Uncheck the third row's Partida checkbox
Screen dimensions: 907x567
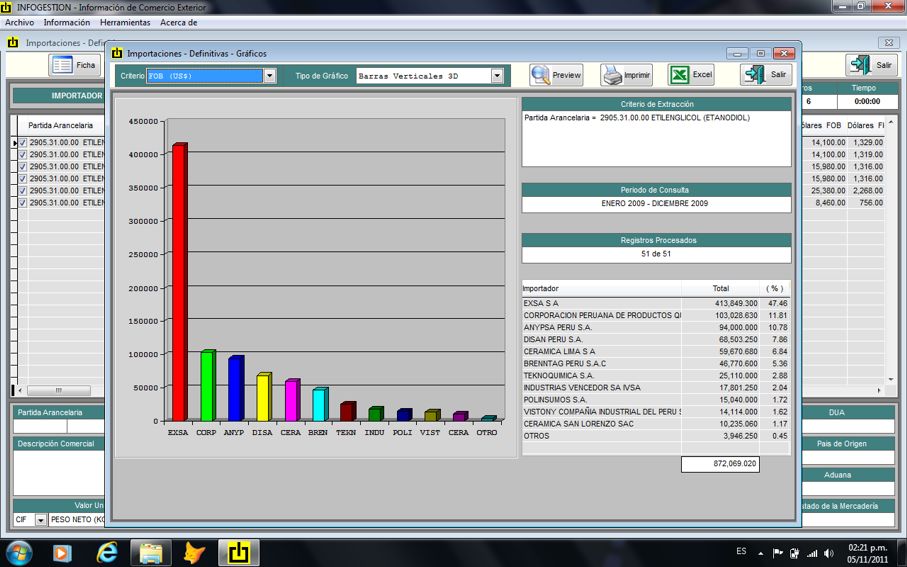[x=23, y=167]
